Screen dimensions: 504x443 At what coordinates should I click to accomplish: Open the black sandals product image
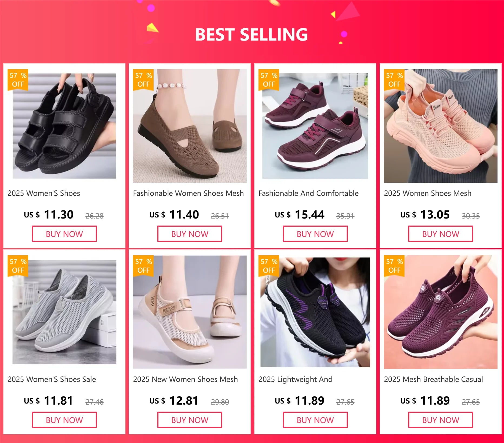click(64, 126)
